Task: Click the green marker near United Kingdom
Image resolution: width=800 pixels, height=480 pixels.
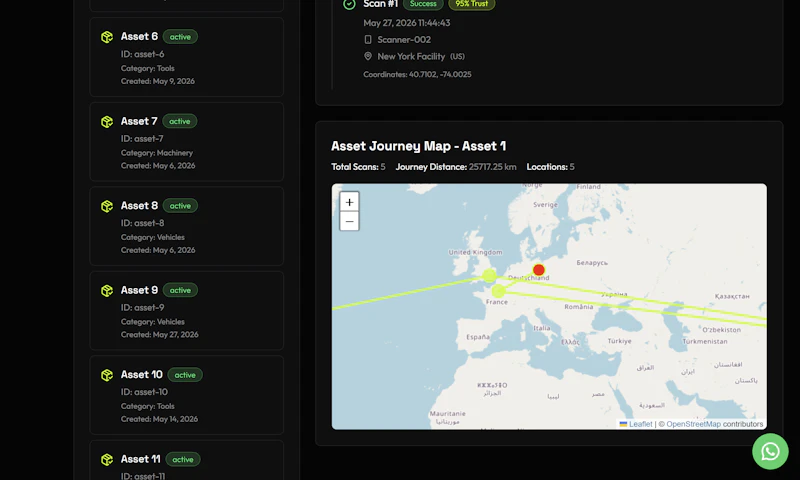Action: coord(489,276)
